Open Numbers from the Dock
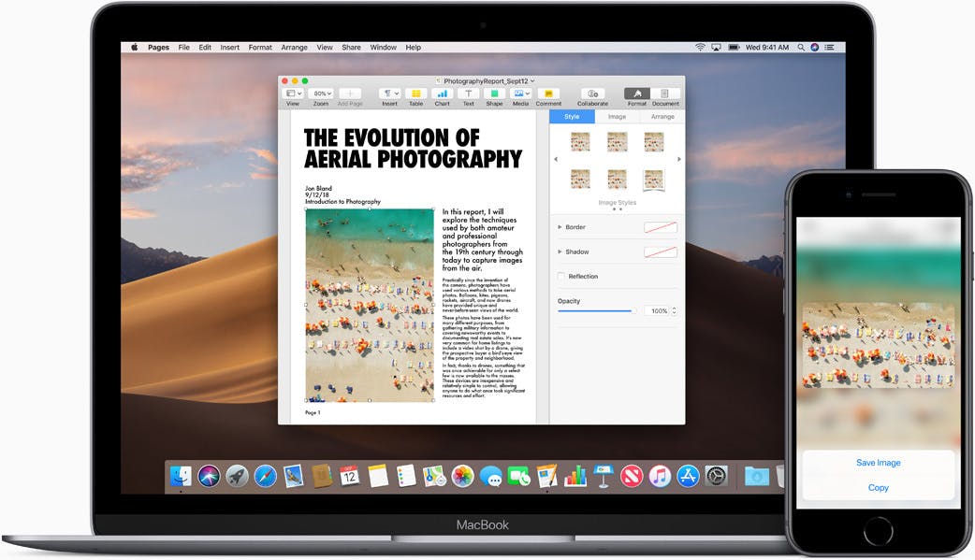The width and height of the screenshot is (975, 560). point(575,477)
